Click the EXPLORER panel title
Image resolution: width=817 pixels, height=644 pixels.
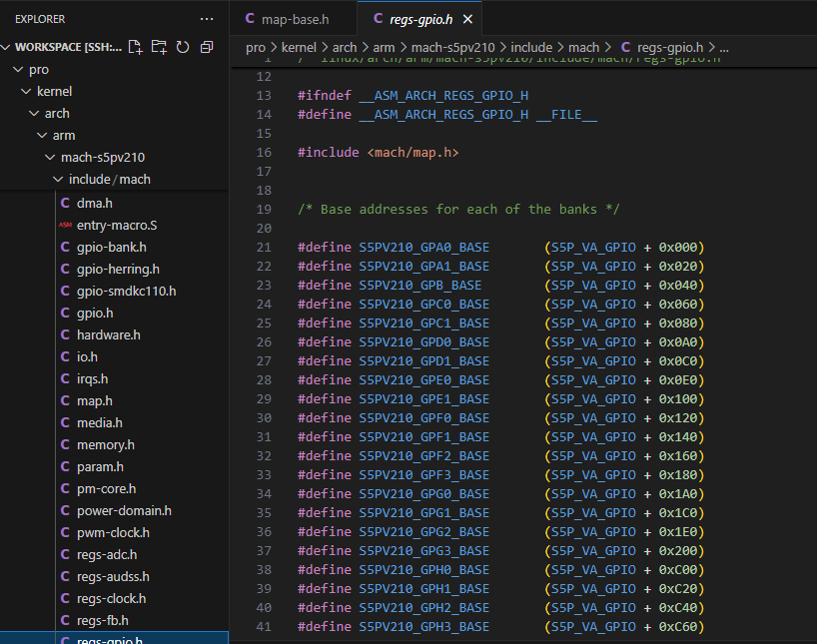point(40,19)
